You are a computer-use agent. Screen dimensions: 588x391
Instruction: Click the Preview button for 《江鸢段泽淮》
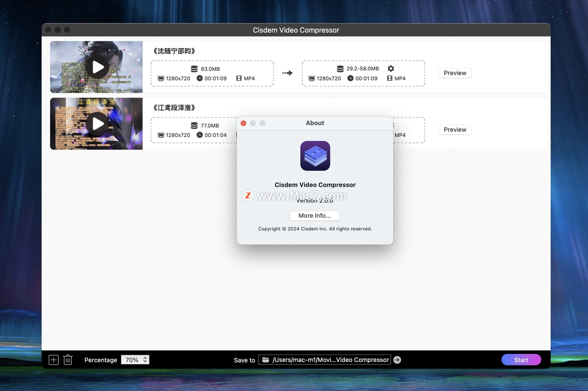click(x=455, y=130)
